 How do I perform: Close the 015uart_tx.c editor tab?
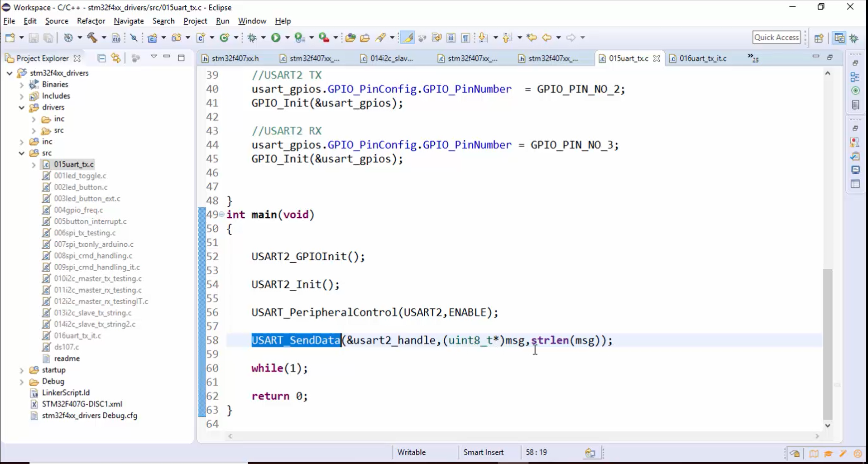coord(656,58)
